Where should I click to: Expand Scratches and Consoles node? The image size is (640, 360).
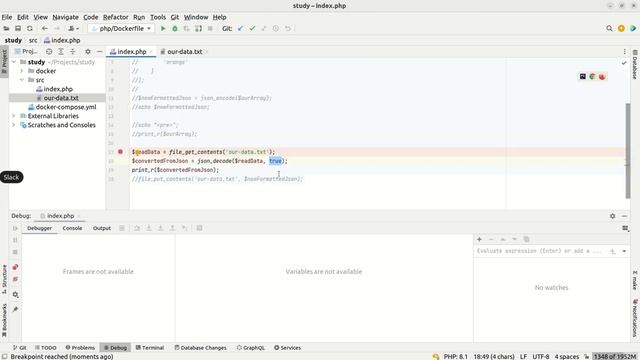click(14, 125)
